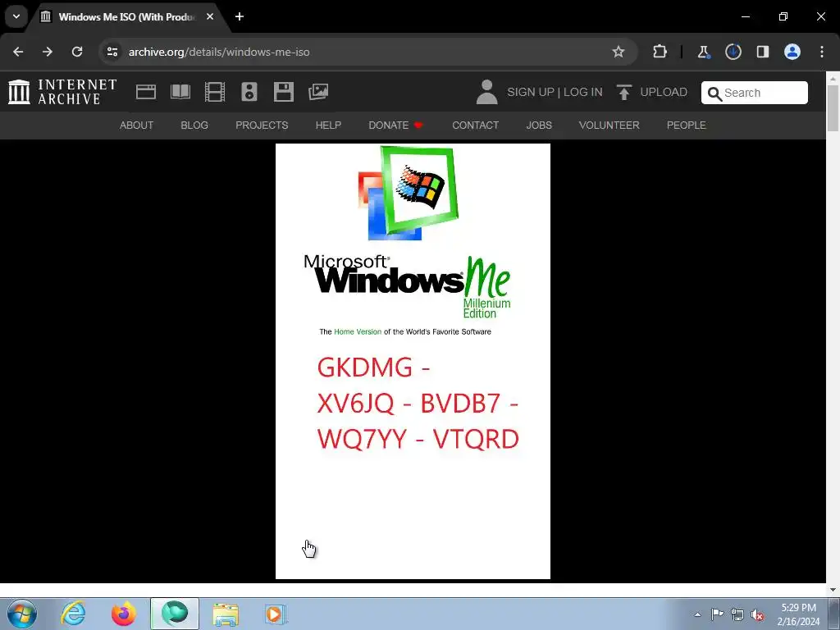The height and width of the screenshot is (630, 840).
Task: Toggle the browser side panel
Action: (x=763, y=52)
